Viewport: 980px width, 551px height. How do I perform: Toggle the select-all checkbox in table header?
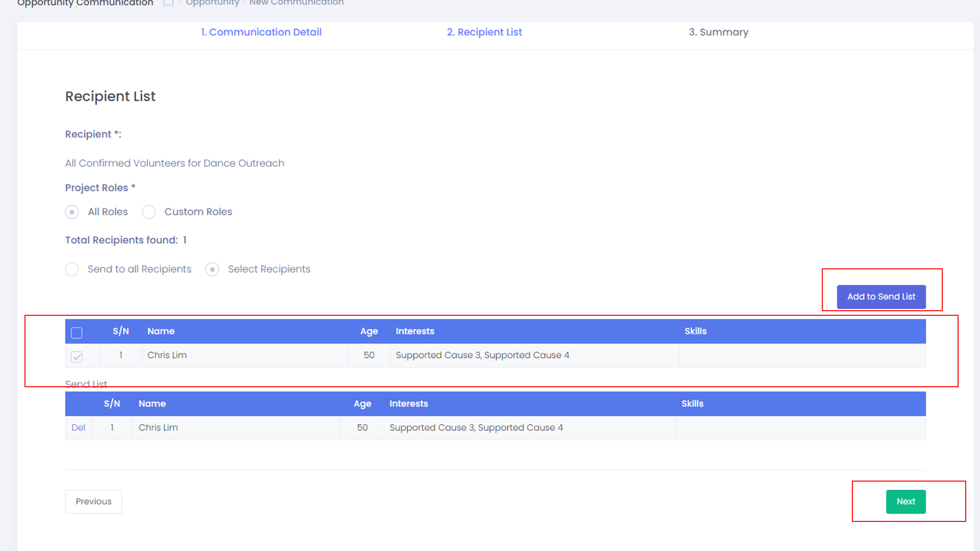77,333
